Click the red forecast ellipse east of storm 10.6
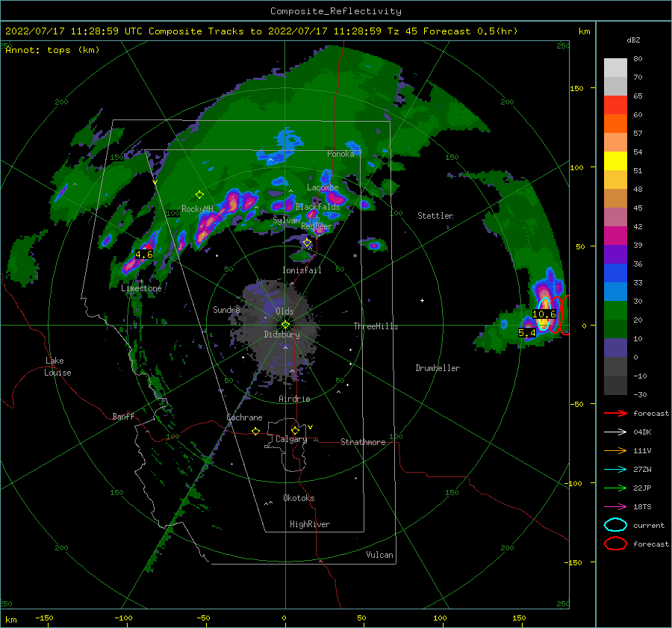This screenshot has height=628, width=672. point(556,314)
